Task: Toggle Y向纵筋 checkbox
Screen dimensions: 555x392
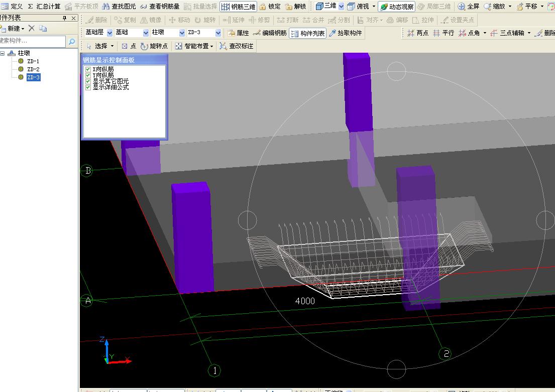Action: click(88, 75)
